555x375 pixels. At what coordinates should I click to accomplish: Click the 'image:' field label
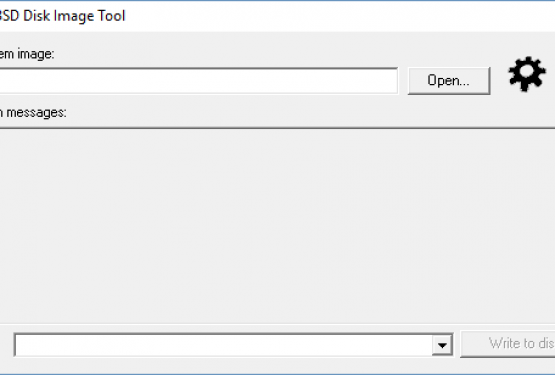coord(27,55)
